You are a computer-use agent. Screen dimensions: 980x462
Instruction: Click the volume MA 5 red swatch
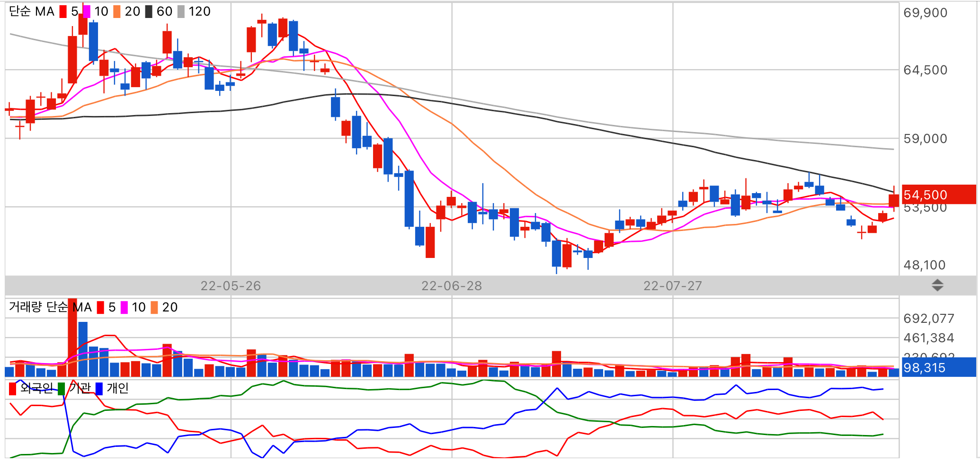pyautogui.click(x=100, y=308)
